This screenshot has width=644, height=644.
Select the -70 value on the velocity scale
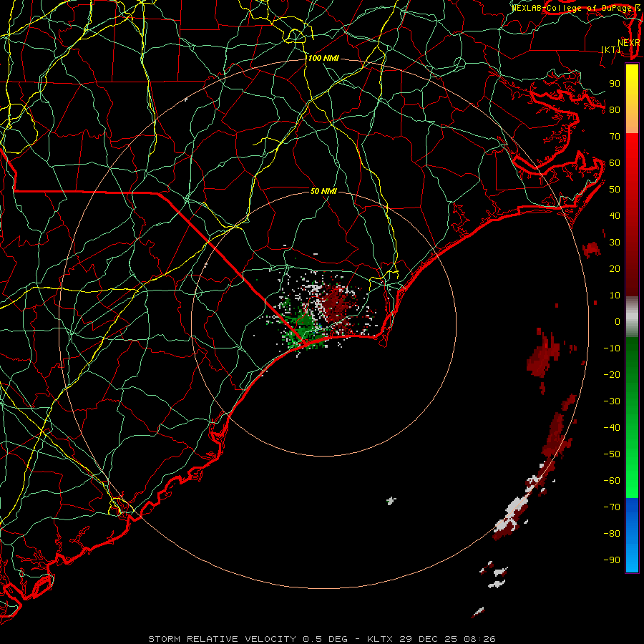tap(612, 507)
